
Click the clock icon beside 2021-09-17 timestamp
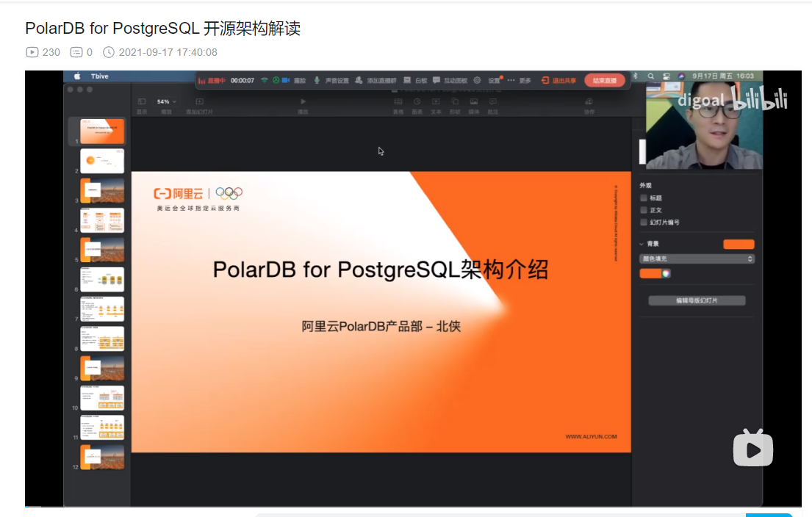108,52
